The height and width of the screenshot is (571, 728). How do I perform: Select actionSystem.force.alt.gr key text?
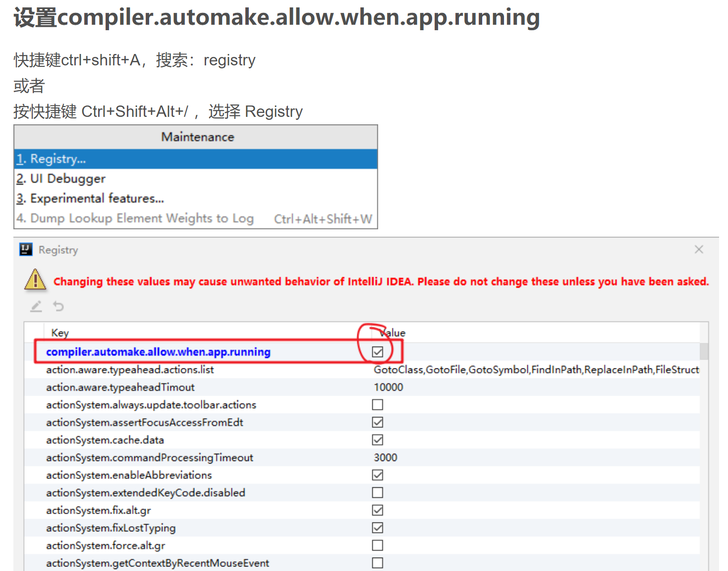(106, 545)
